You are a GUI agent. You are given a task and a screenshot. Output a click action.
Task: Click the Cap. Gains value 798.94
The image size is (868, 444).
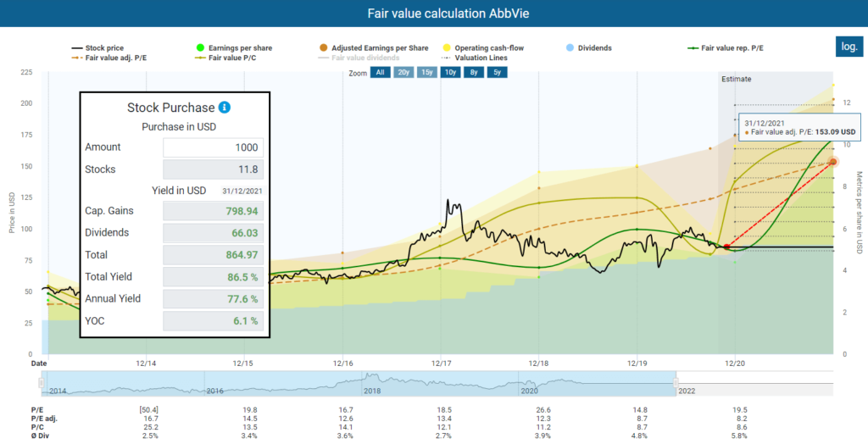213,211
